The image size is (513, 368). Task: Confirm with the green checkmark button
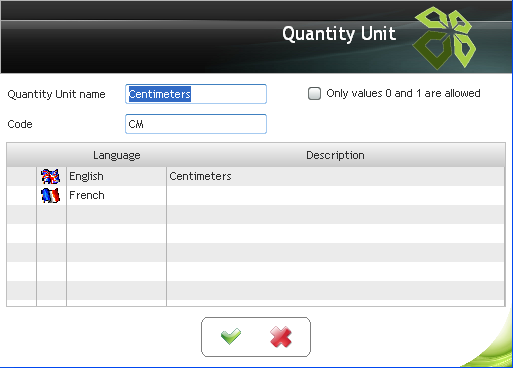pos(231,336)
